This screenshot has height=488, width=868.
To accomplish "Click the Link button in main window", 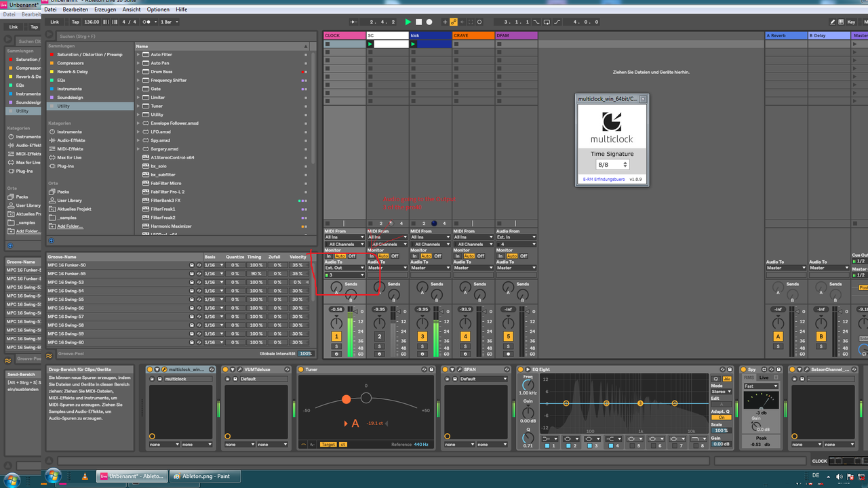I will (x=55, y=22).
